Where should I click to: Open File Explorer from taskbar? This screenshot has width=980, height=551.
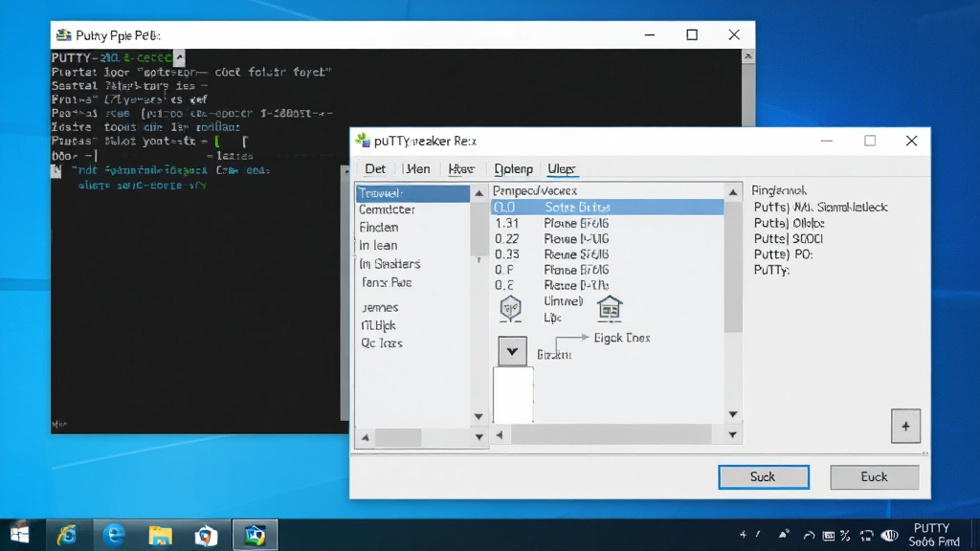tap(160, 535)
